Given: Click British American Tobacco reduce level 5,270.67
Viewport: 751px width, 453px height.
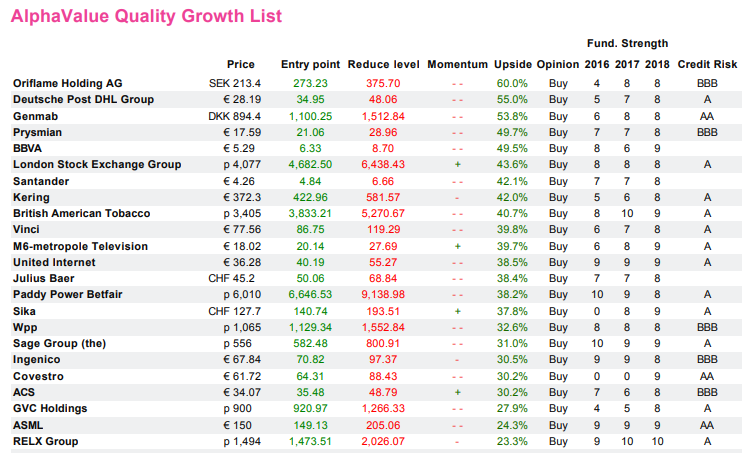Looking at the screenshot, I should [x=383, y=214].
